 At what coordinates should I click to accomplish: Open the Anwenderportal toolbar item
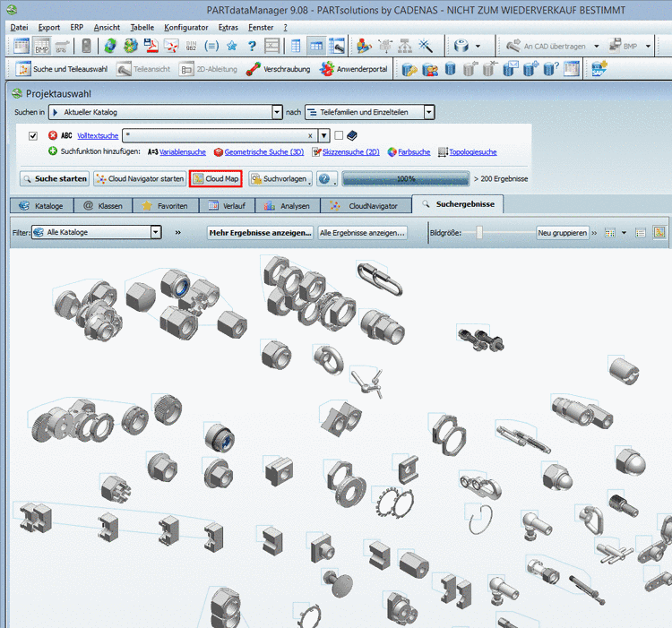[353, 69]
